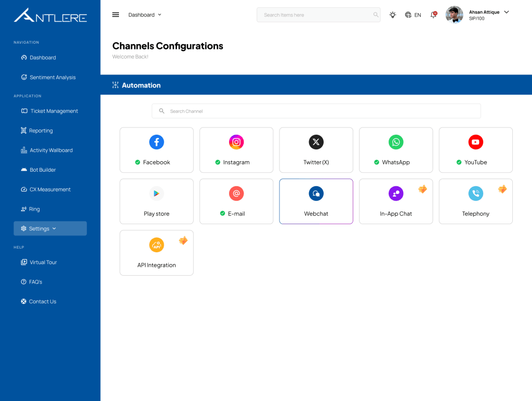Click the premium gem on API Integration card
532x401 pixels.
point(183,240)
